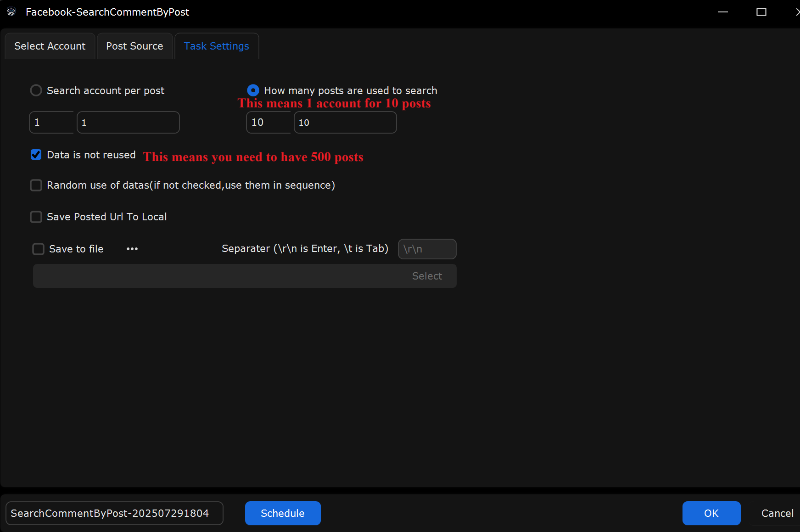Enable the 'Save to file' checkbox
Screen dimensions: 800x532
(x=38, y=249)
